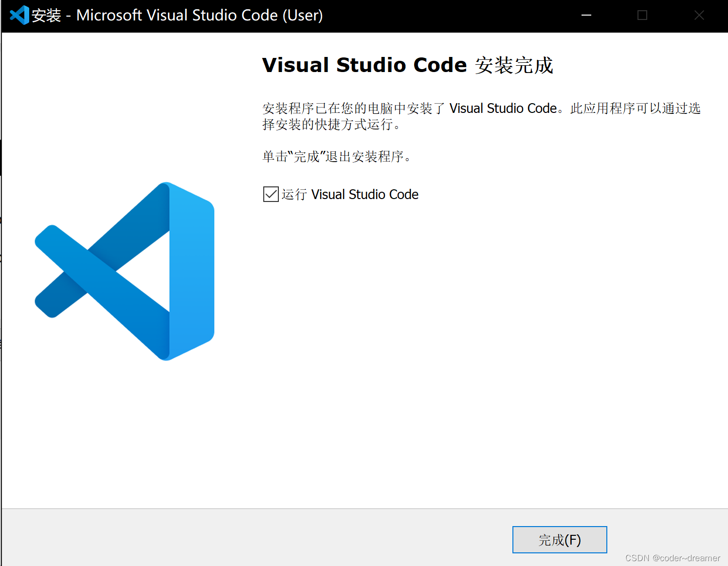Click the VS Code icon in title bar
The width and height of the screenshot is (728, 566).
[19, 15]
